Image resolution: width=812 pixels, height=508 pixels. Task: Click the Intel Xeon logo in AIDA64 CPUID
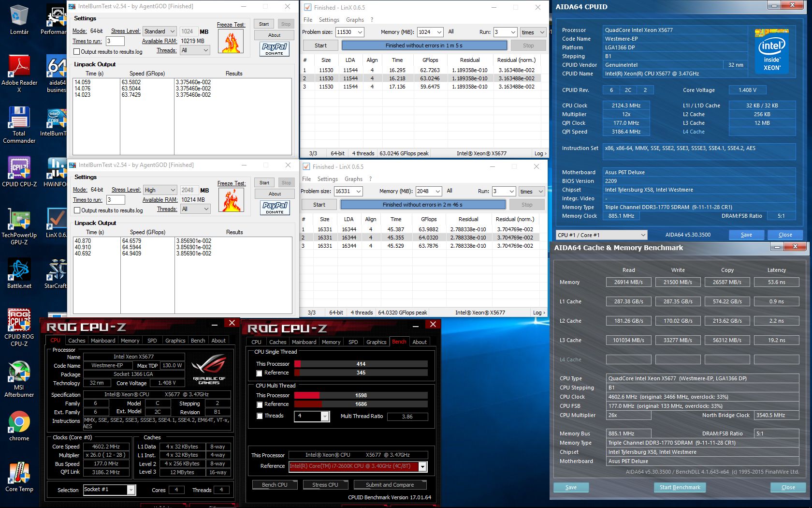click(x=772, y=52)
